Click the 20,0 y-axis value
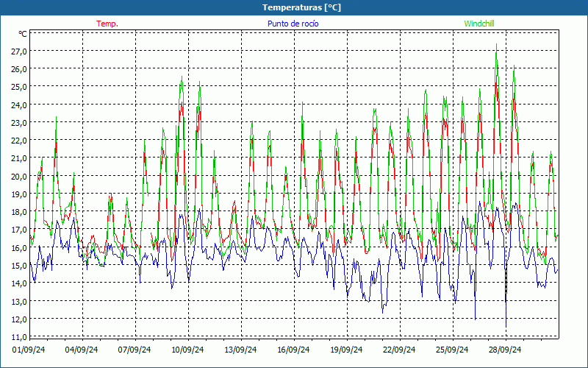The width and height of the screenshot is (588, 368). point(19,177)
